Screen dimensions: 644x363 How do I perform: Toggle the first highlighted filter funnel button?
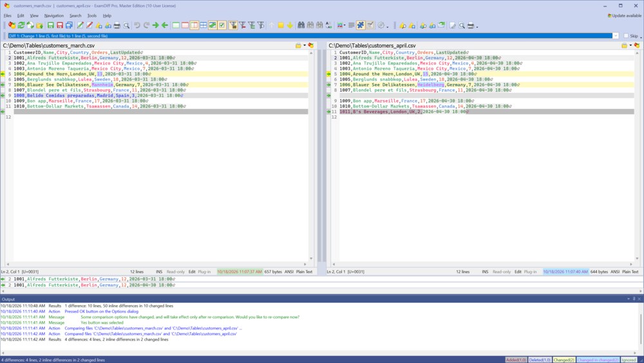(x=233, y=26)
